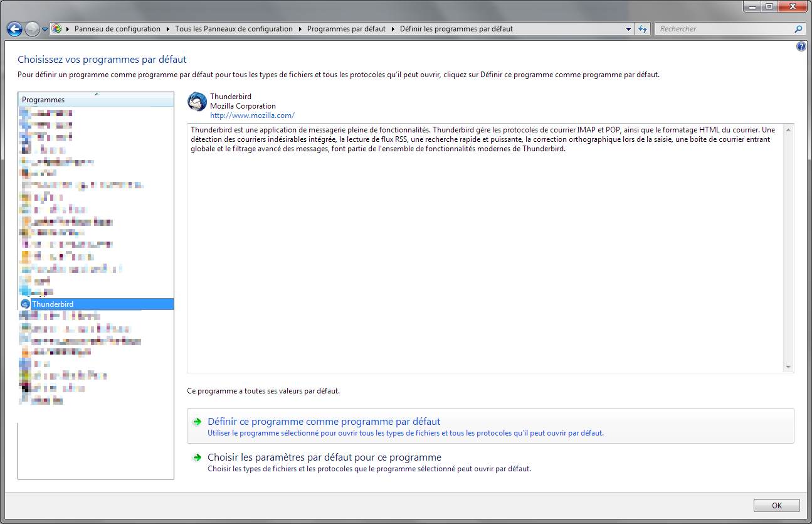This screenshot has height=524, width=812.
Task: Maximize the Control Panel window
Action: [769, 6]
